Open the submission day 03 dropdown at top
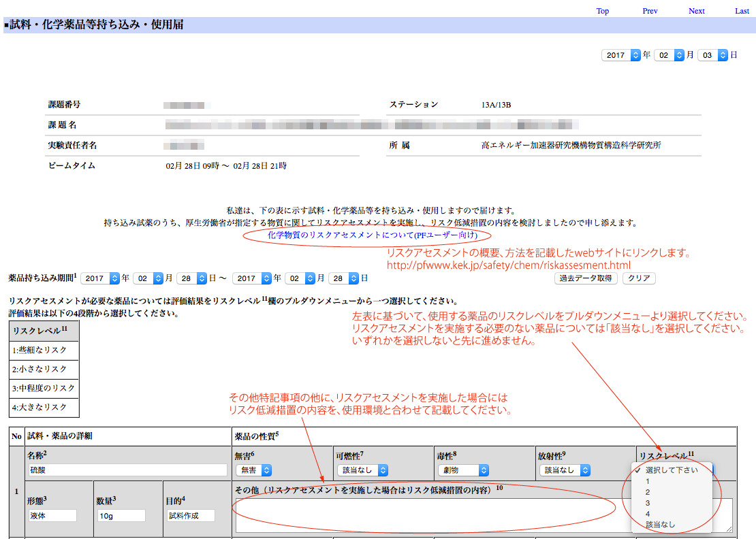756x539 pixels. (x=712, y=55)
